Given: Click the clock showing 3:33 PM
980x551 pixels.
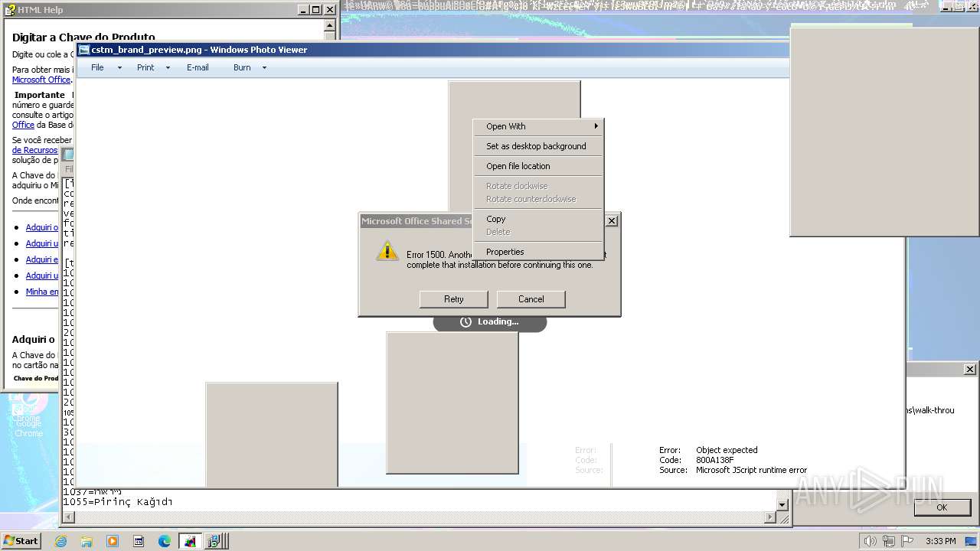Looking at the screenshot, I should click(940, 541).
